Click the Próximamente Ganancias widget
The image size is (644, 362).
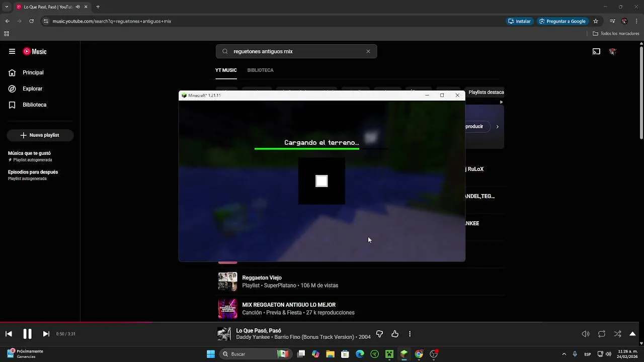tap(25, 354)
